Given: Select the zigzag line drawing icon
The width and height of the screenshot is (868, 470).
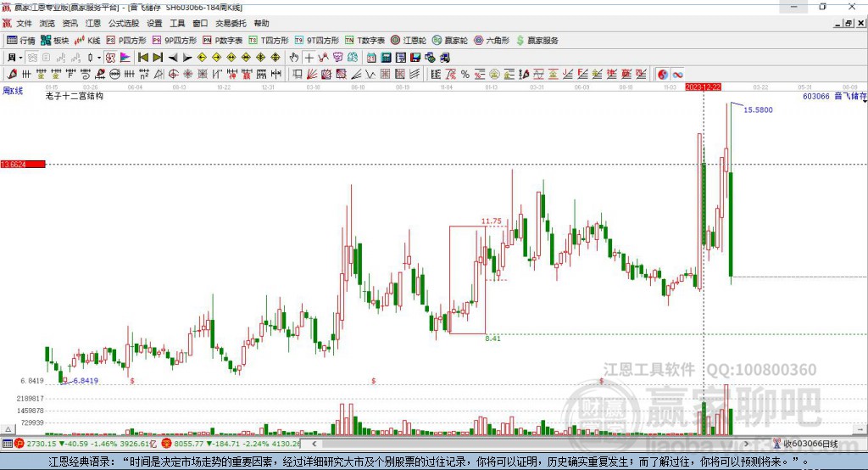Looking at the screenshot, I should pyautogui.click(x=370, y=75).
